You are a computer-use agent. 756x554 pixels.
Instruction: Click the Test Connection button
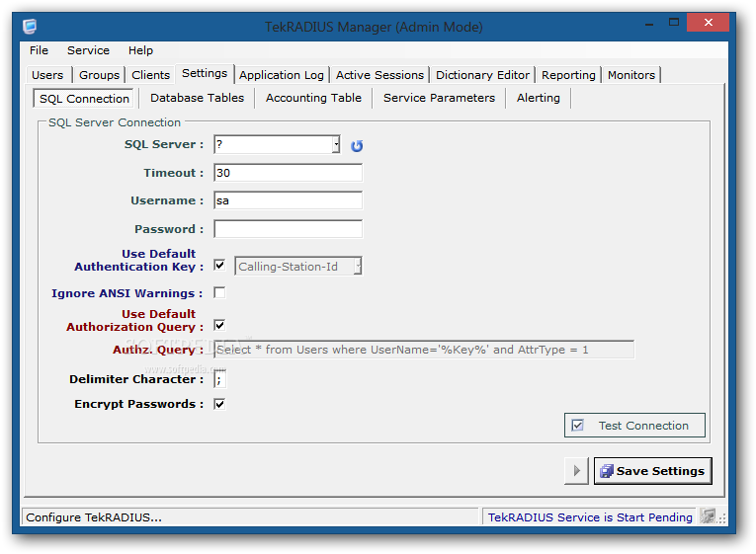(634, 426)
